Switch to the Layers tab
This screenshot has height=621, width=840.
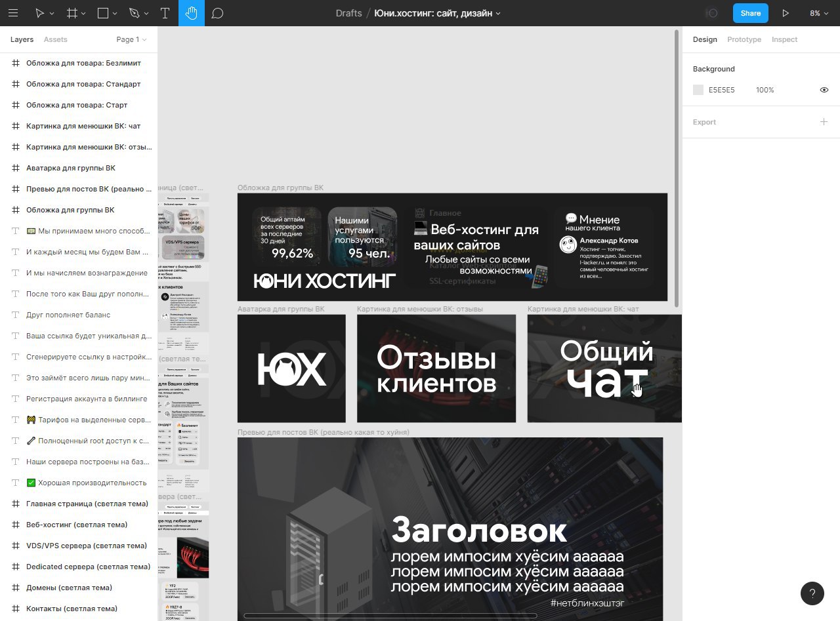(22, 39)
